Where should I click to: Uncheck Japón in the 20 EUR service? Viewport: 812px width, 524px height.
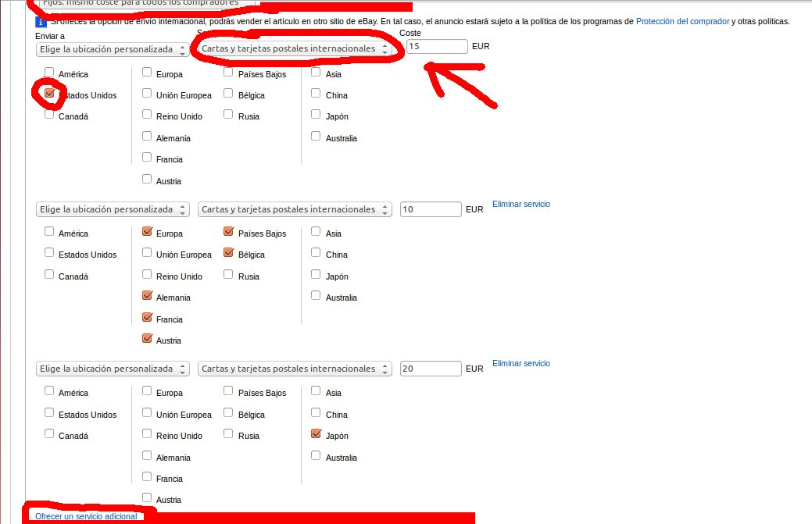(x=316, y=435)
